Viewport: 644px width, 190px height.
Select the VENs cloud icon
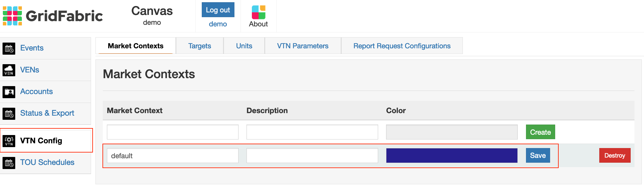9,70
